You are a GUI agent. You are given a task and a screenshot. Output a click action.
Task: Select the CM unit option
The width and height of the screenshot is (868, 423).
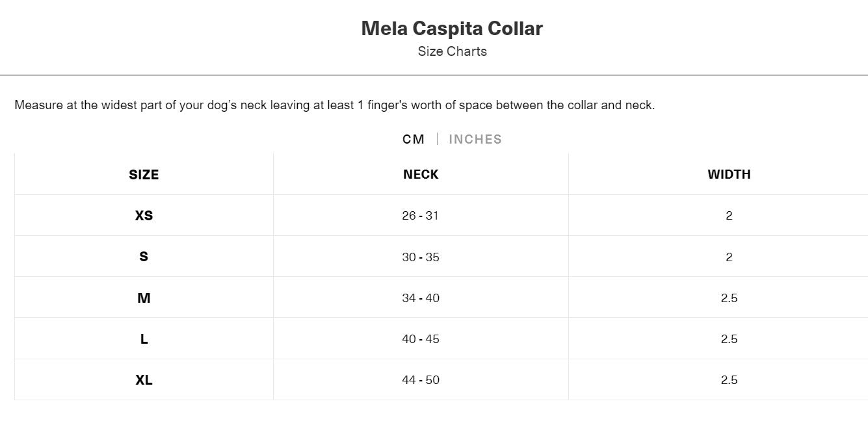coord(414,138)
